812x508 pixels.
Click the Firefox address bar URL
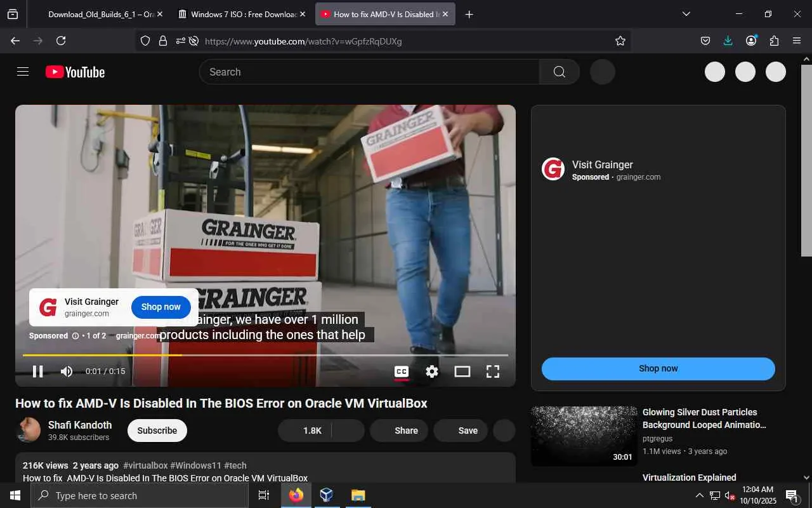(x=303, y=41)
